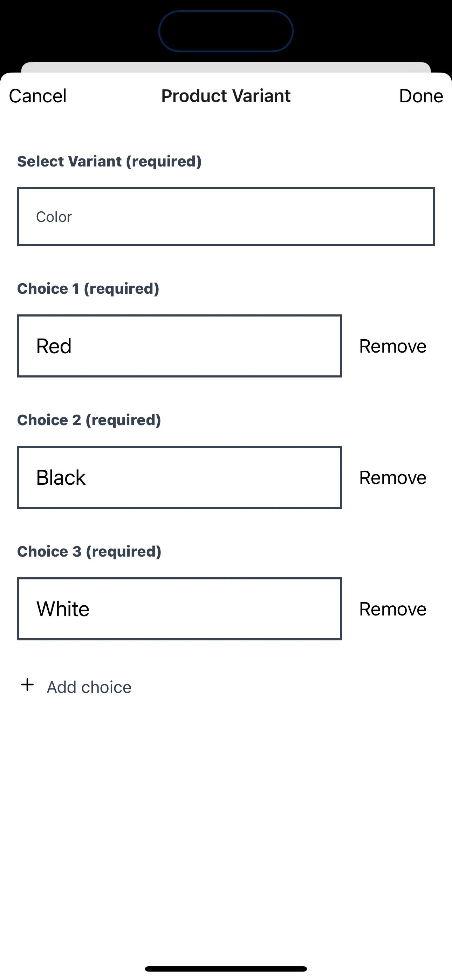Add another choice to the variant
Viewport: 452px width, 980px height.
point(89,686)
